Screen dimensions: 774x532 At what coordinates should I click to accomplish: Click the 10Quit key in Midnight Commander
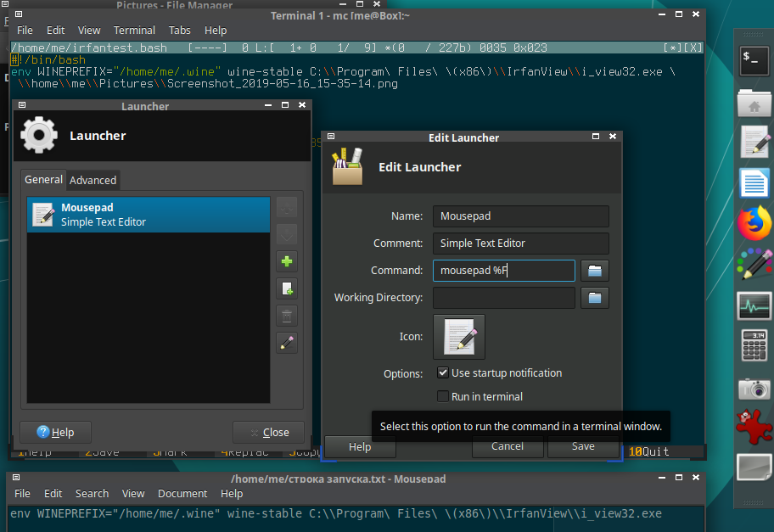click(x=648, y=451)
